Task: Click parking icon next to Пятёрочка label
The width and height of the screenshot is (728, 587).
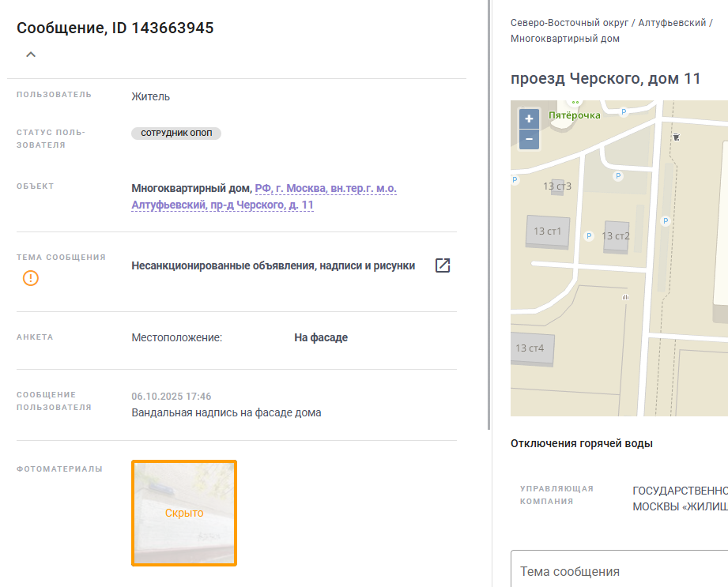Action: (624, 112)
